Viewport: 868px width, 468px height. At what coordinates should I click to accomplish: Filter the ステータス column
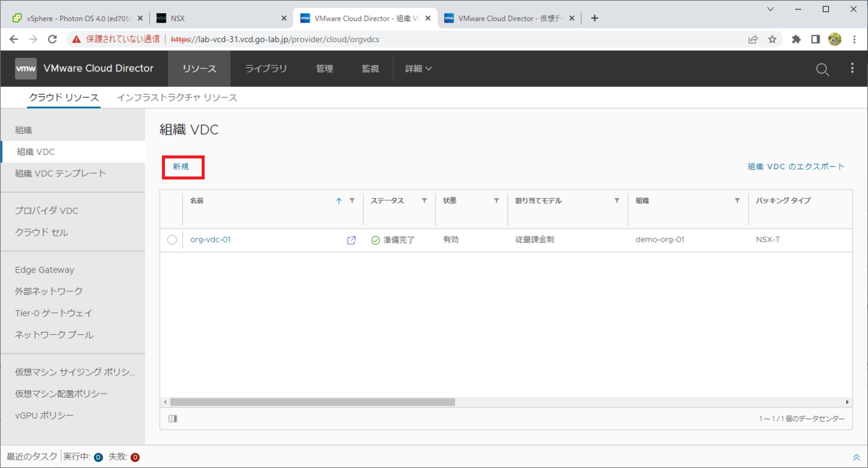coord(424,201)
